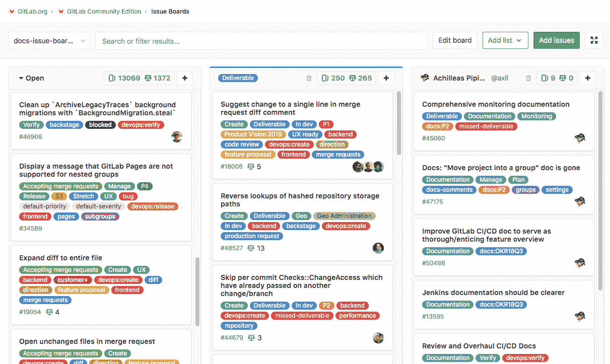The height and width of the screenshot is (364, 610).
Task: Add a new issue to the Deliverable list
Action: coord(386,78)
